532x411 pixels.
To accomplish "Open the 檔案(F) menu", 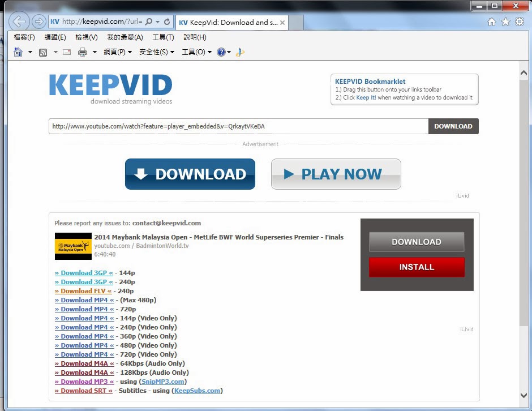I will pyautogui.click(x=24, y=37).
